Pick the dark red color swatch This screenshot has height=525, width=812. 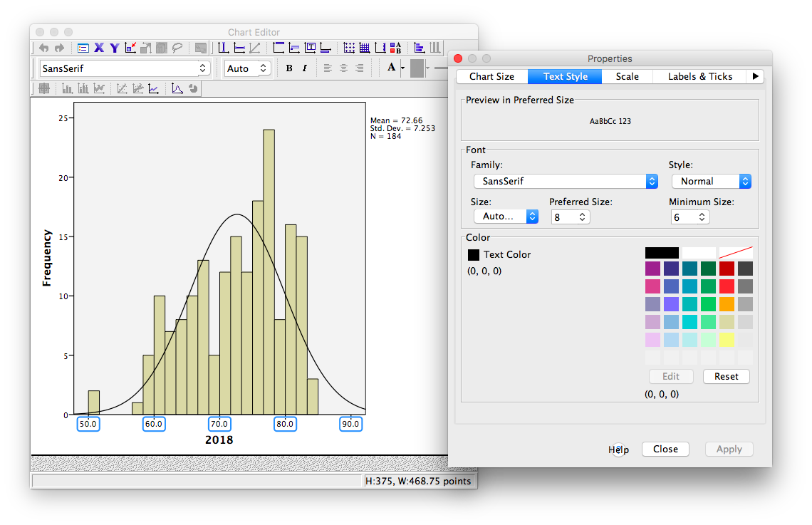point(727,269)
